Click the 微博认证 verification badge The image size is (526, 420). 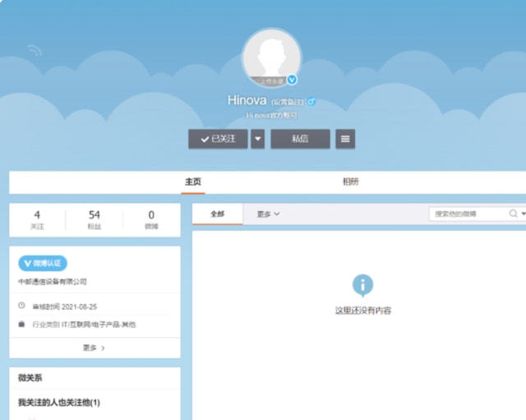click(x=43, y=263)
